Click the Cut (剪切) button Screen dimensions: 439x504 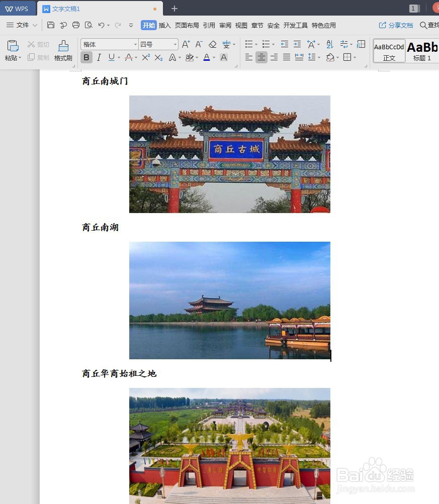click(38, 44)
